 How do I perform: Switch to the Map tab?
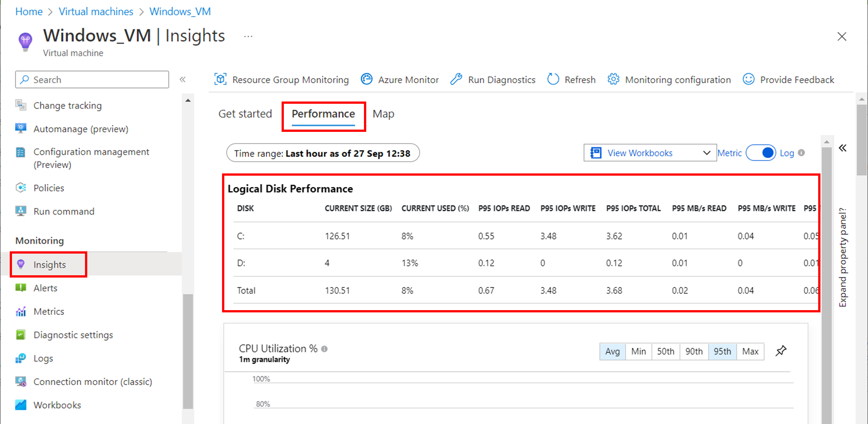(x=383, y=114)
